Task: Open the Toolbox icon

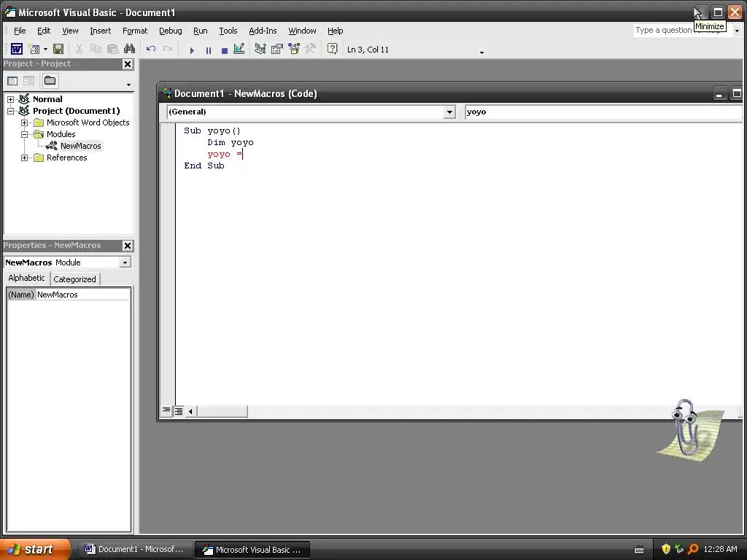Action: [x=310, y=49]
